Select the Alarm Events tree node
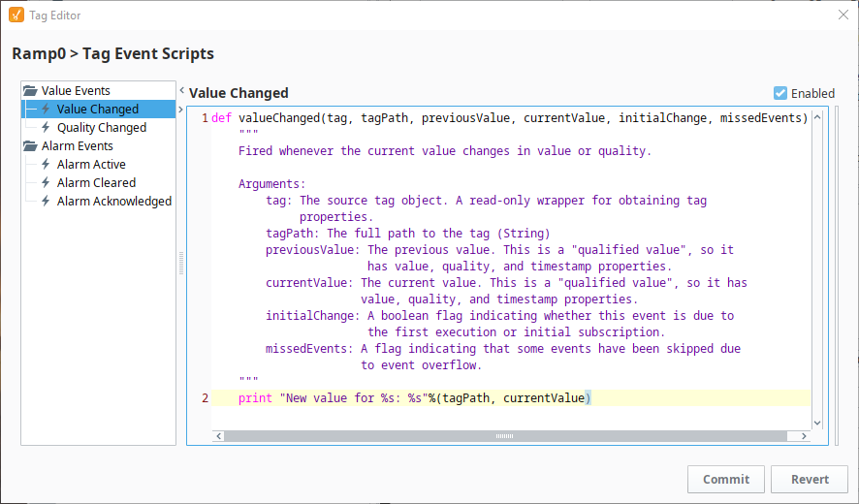 point(78,145)
